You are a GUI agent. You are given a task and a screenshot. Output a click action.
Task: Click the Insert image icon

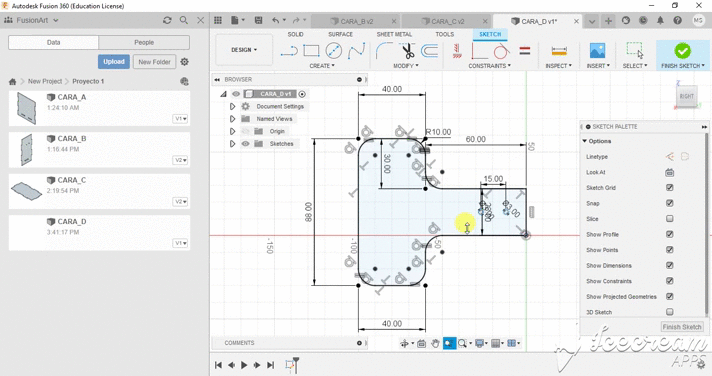pyautogui.click(x=597, y=50)
